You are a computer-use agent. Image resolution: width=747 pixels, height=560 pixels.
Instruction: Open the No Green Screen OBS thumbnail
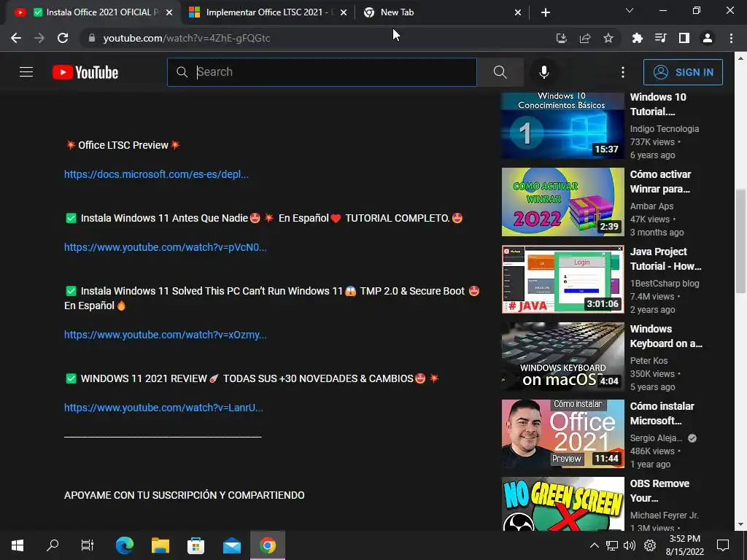(x=562, y=504)
